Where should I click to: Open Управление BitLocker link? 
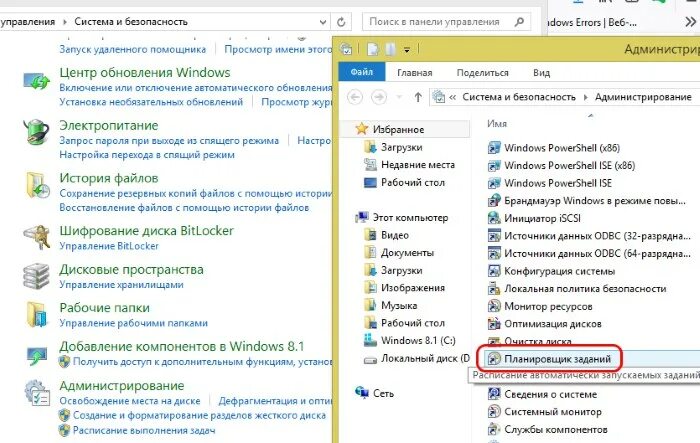click(x=109, y=246)
